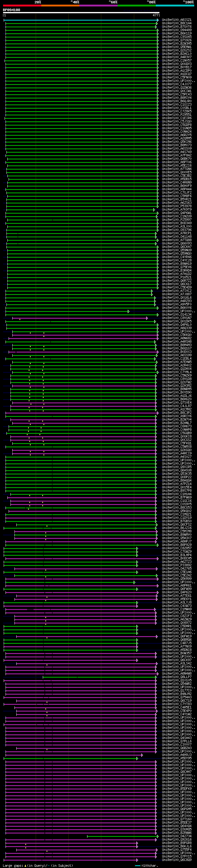Click the purple ~60% identity legend segment
Image resolution: width=197 pixels, height=868 pixels.
coord(98,6)
